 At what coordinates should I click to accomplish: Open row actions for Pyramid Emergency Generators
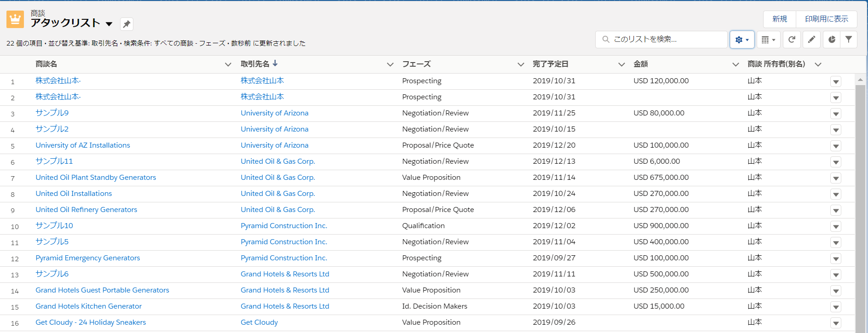[x=836, y=259]
